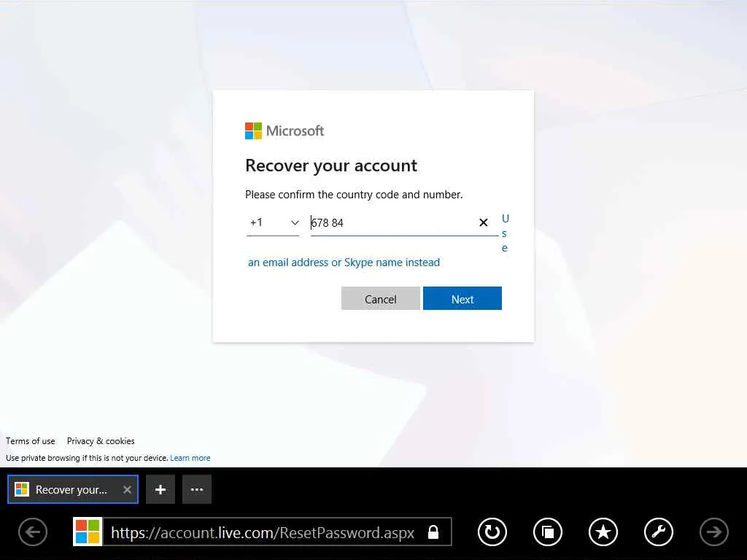The height and width of the screenshot is (560, 747).
Task: Expand the +1 country code dropdown
Action: pyautogui.click(x=273, y=223)
